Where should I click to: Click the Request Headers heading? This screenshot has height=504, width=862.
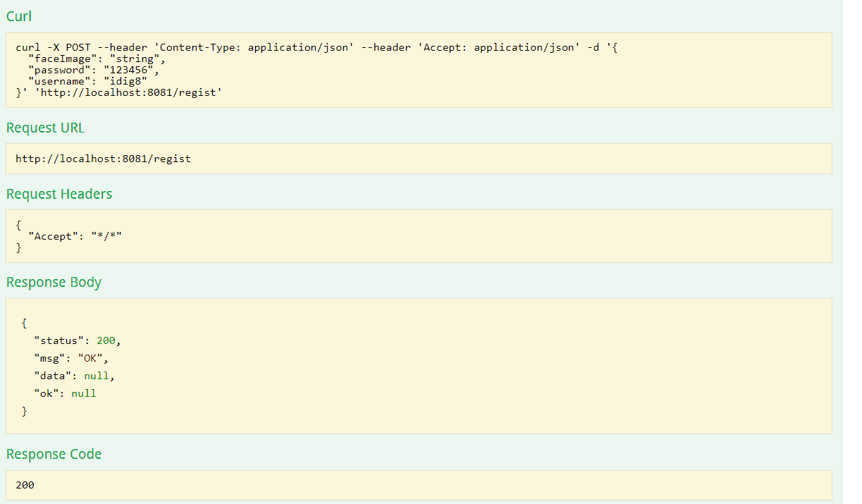point(59,194)
